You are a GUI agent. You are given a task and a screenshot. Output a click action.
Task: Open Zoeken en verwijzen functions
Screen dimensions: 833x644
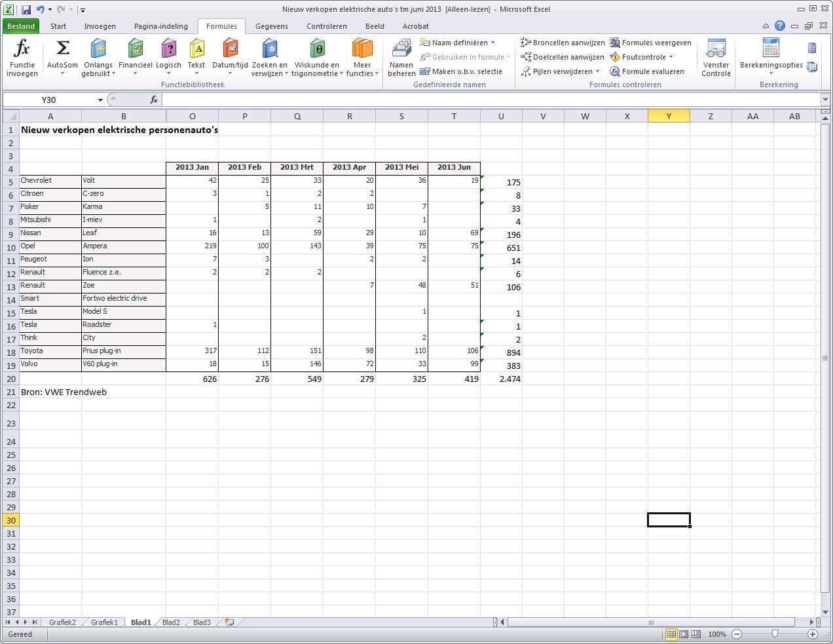[x=269, y=58]
